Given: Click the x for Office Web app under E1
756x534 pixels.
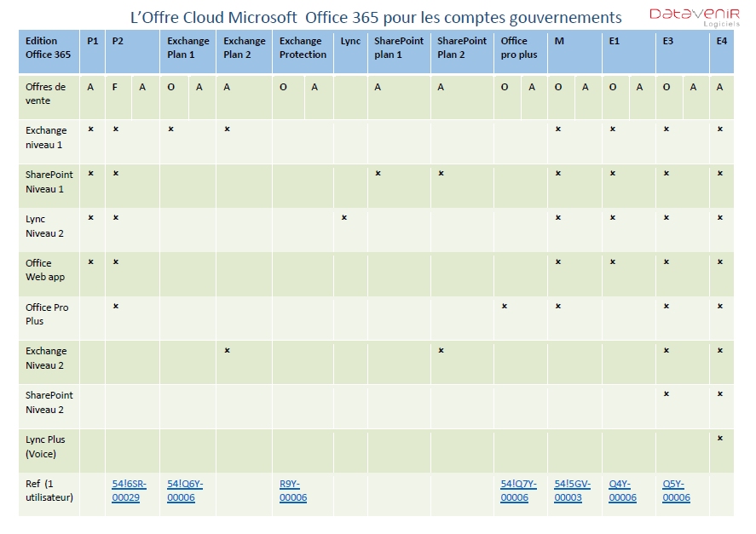Looking at the screenshot, I should (613, 262).
